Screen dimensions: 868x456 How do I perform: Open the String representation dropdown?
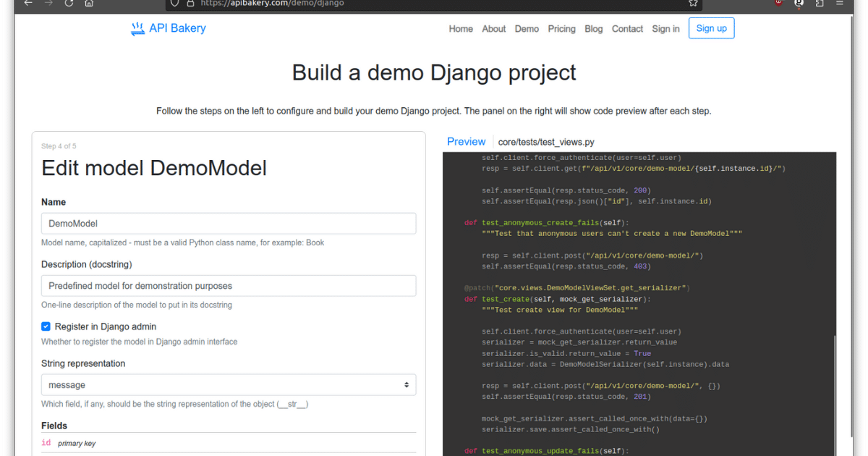point(229,384)
